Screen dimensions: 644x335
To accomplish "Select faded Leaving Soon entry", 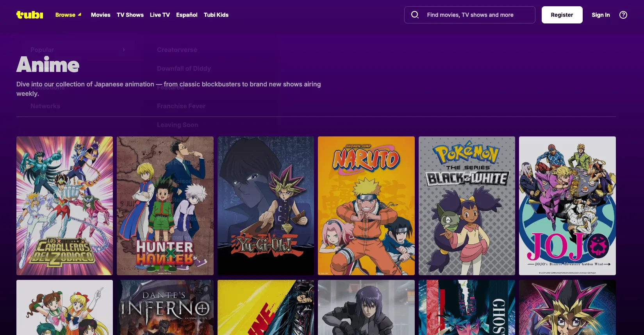I will click(178, 125).
